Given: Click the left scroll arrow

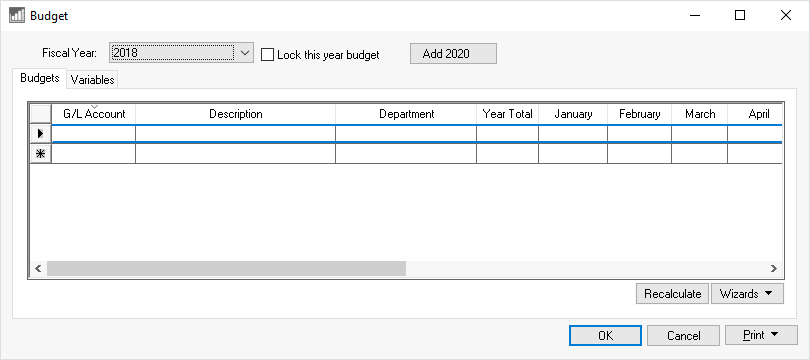Looking at the screenshot, I should pos(38,269).
